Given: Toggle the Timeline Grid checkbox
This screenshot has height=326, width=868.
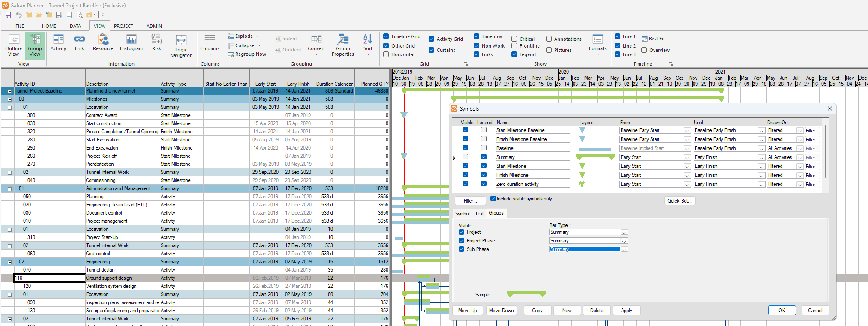Looking at the screenshot, I should [x=386, y=36].
